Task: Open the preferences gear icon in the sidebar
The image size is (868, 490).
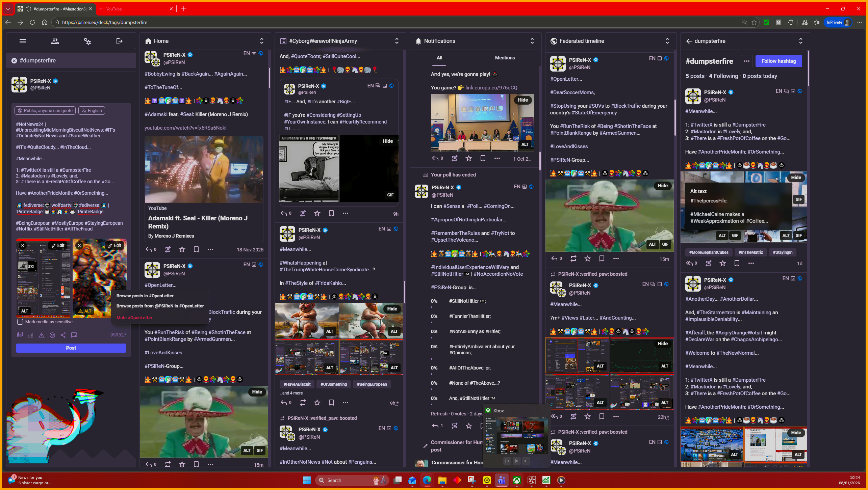Action: tap(87, 41)
